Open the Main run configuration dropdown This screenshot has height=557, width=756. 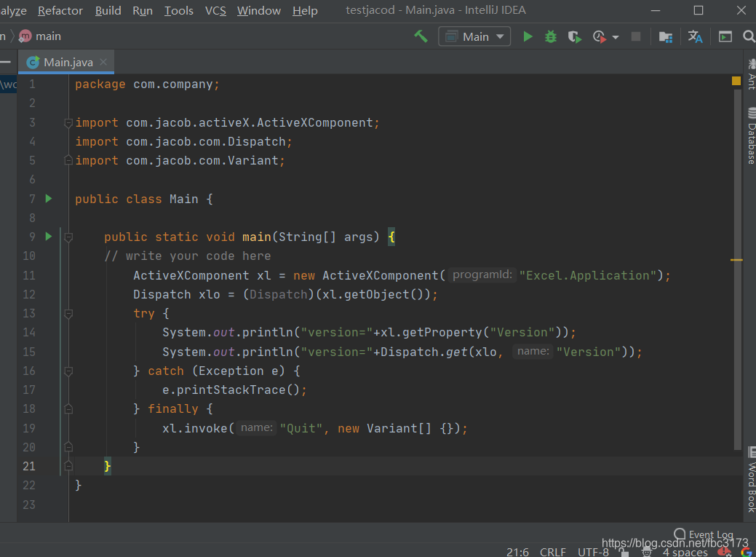(474, 36)
